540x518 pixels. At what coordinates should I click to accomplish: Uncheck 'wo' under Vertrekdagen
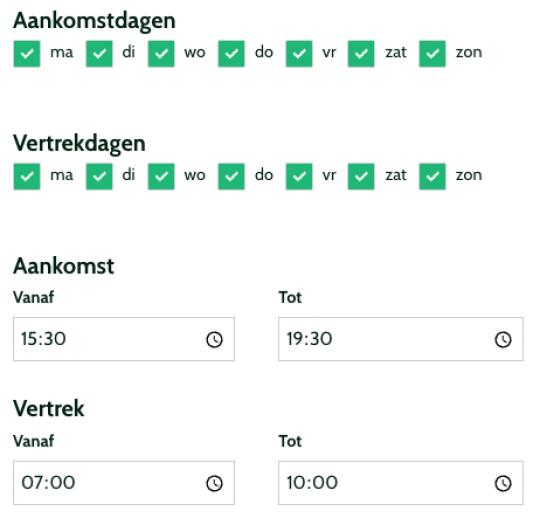click(x=161, y=177)
